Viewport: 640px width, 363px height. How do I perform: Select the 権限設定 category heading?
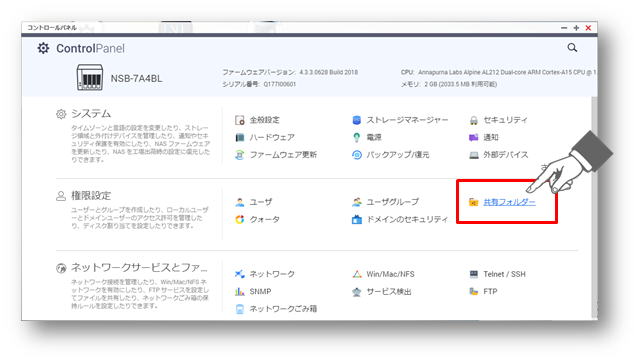click(x=91, y=196)
